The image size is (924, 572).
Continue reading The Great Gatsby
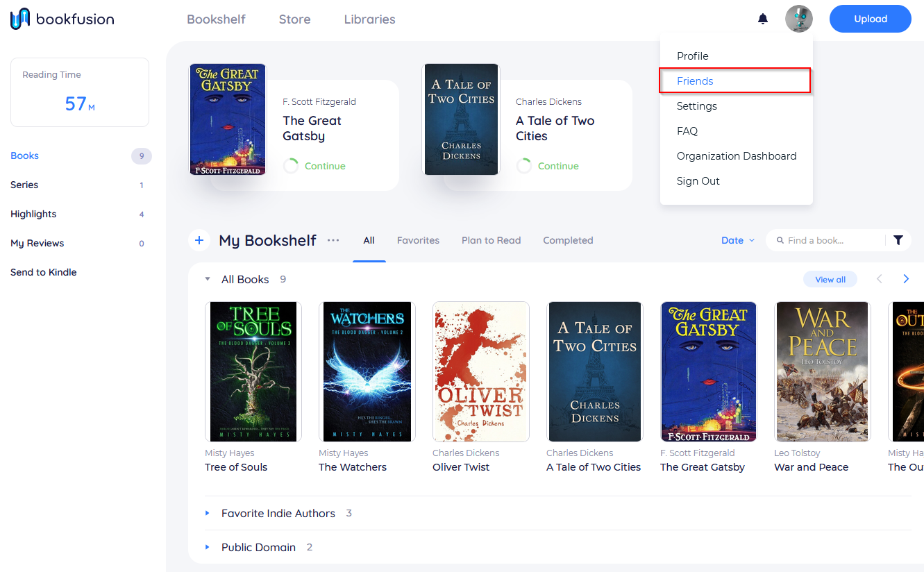(x=325, y=166)
